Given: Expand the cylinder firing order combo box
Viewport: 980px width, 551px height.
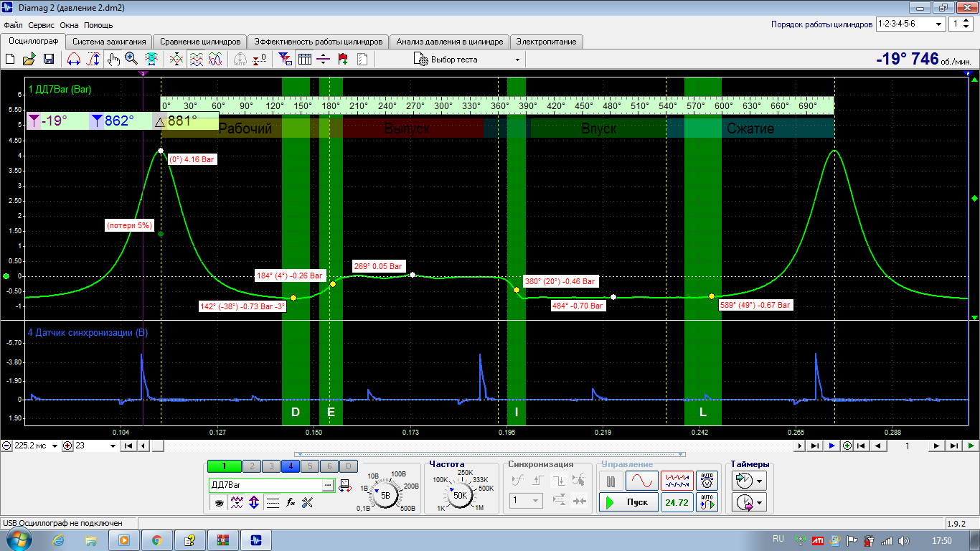Looking at the screenshot, I should (x=911, y=24).
